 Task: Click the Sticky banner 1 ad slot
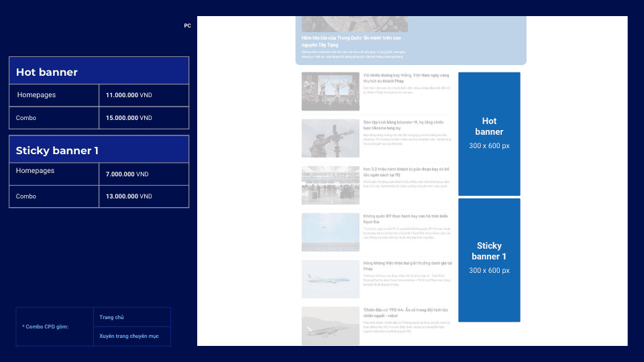point(489,259)
